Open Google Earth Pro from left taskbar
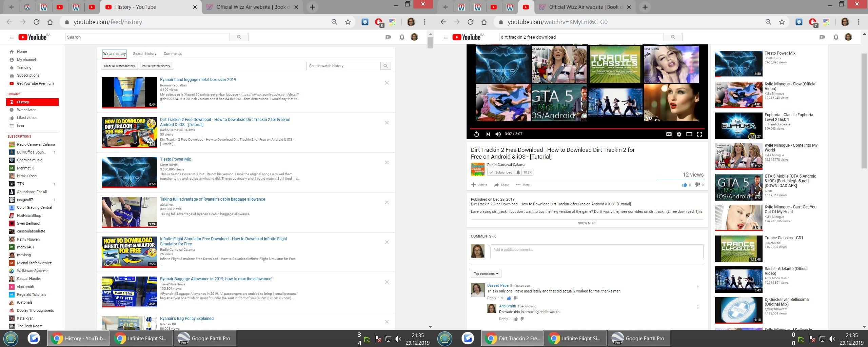 coord(204,338)
